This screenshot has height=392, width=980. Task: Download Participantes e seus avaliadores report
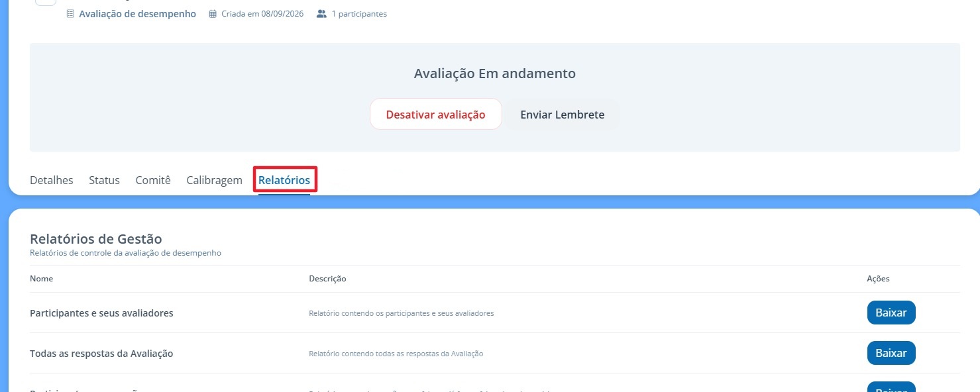[891, 313]
